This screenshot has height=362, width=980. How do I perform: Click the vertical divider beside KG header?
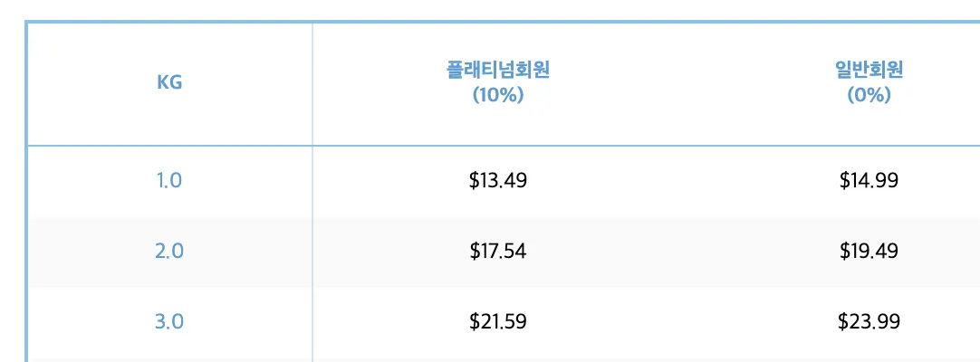tap(312, 82)
